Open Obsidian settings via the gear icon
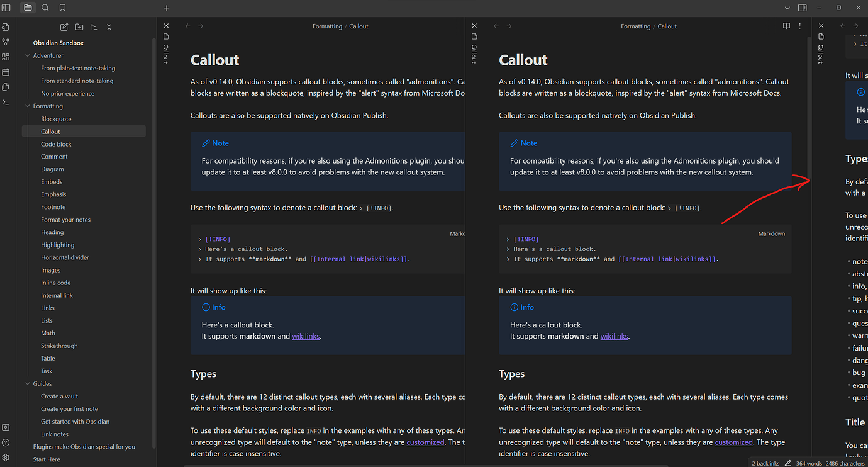This screenshot has width=868, height=467. coord(6,458)
